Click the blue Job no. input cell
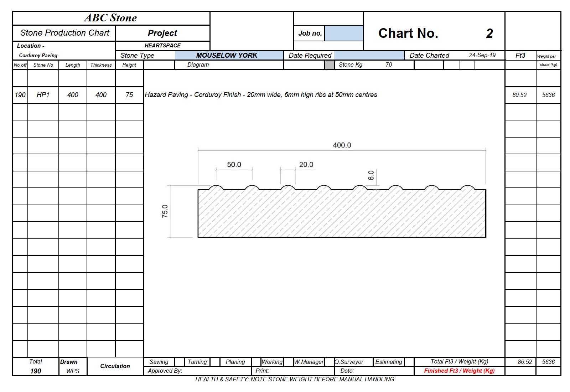This screenshot has width=570, height=392. click(x=344, y=33)
